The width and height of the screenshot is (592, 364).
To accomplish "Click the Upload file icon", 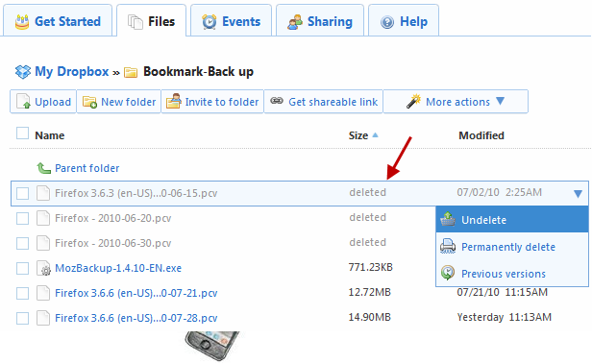I will point(24,102).
